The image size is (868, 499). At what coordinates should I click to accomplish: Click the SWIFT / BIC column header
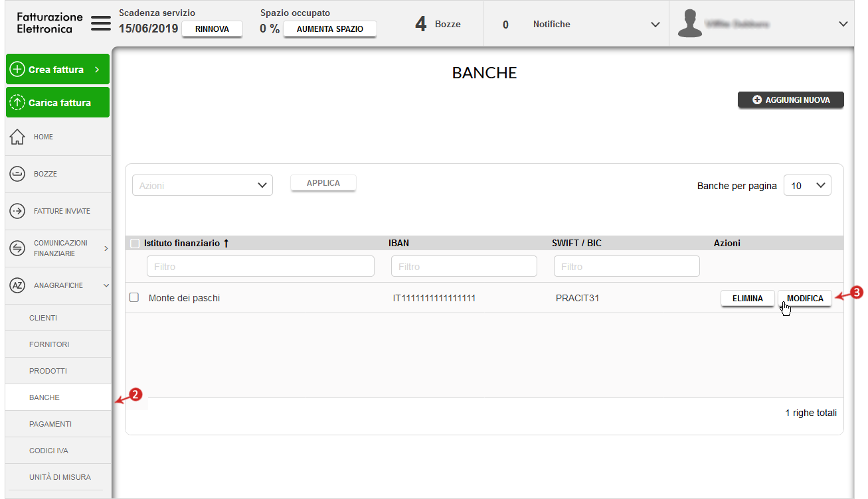(576, 244)
